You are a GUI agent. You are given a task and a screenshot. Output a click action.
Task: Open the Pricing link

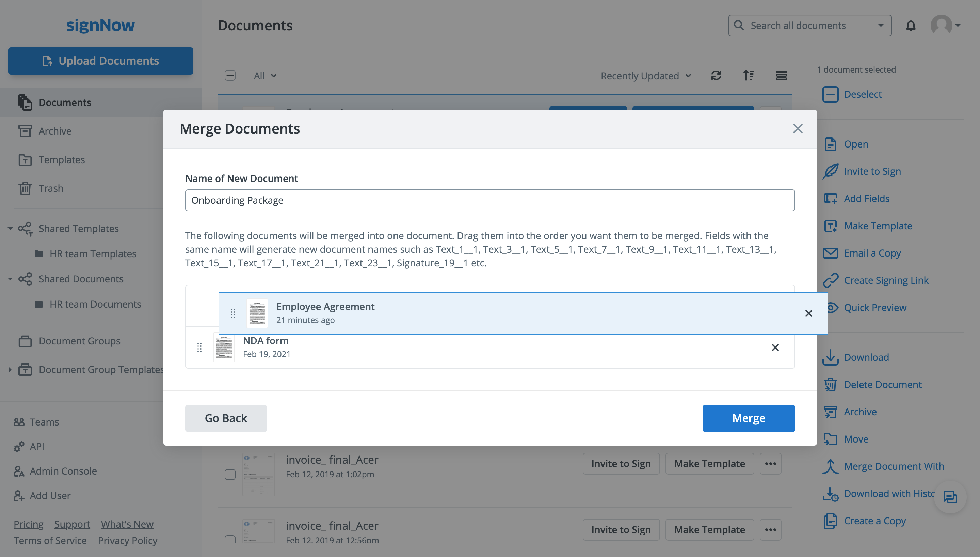coord(28,524)
